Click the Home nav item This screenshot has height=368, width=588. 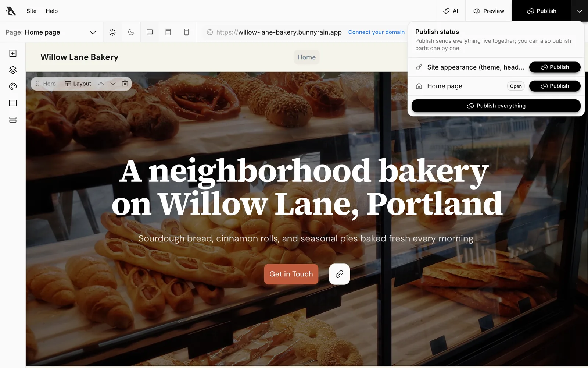click(307, 57)
